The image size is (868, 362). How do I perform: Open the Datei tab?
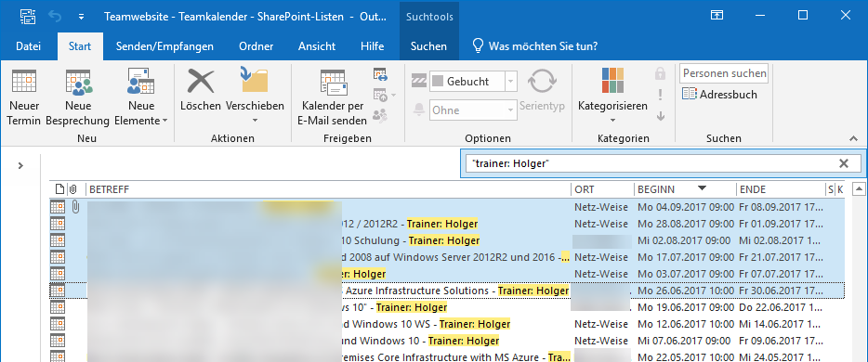(28, 46)
